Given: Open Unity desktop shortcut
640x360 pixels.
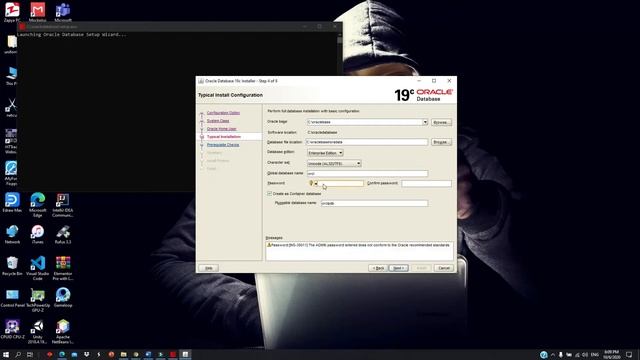Looking at the screenshot, I should [x=38, y=332].
